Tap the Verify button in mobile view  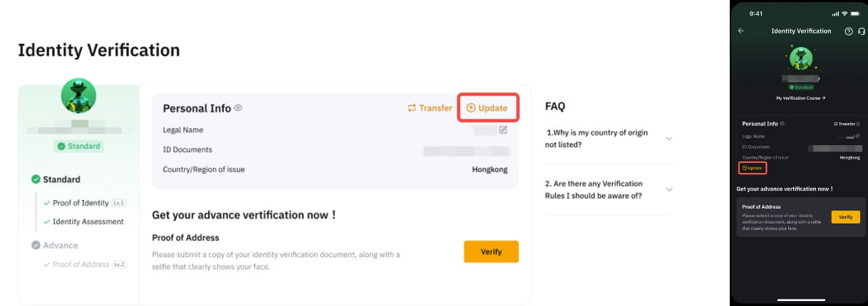pos(845,217)
